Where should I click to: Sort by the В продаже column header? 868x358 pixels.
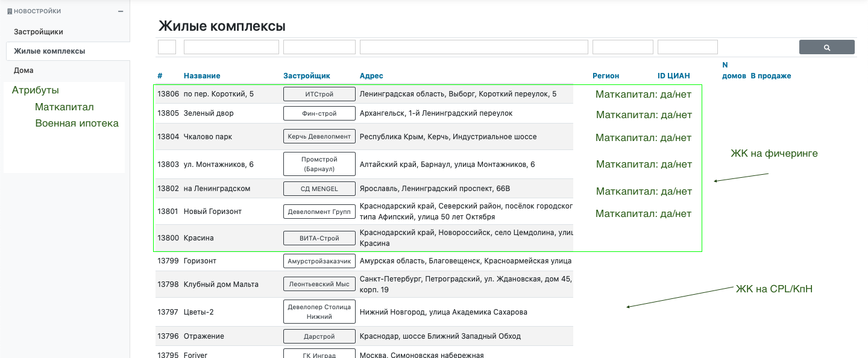click(x=770, y=76)
